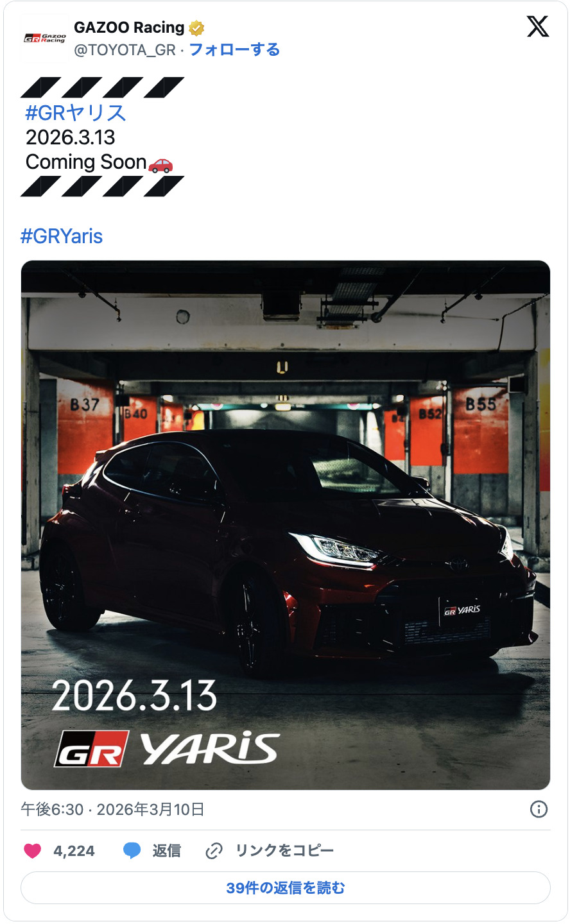Click the red car emoji
The width and height of the screenshot is (570, 924).
point(160,165)
